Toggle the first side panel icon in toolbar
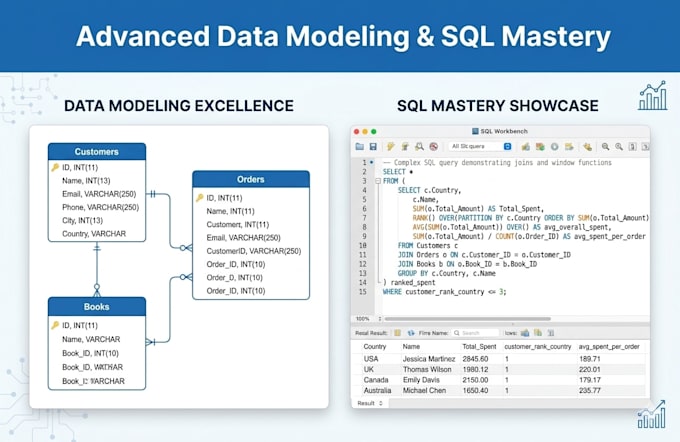Screen dimensions: 680x442 click(633, 147)
